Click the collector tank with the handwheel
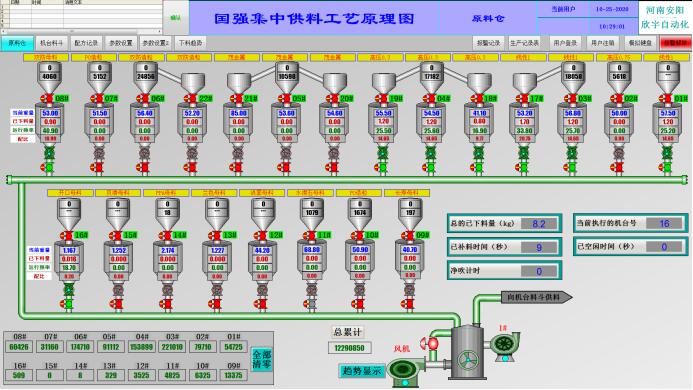The height and width of the screenshot is (390, 693). tap(468, 352)
